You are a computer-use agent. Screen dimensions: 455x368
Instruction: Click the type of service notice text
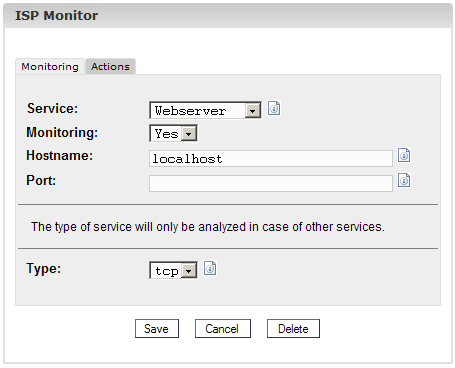click(208, 227)
